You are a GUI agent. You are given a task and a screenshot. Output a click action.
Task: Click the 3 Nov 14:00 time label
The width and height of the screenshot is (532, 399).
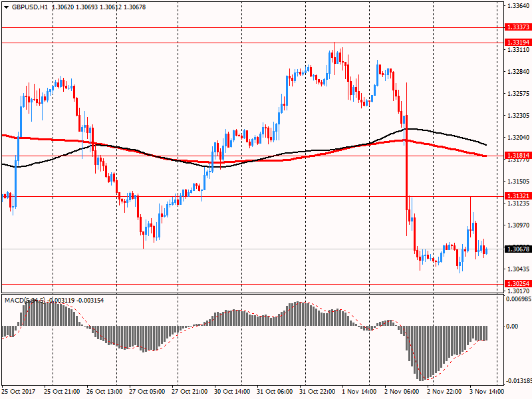[x=487, y=391]
